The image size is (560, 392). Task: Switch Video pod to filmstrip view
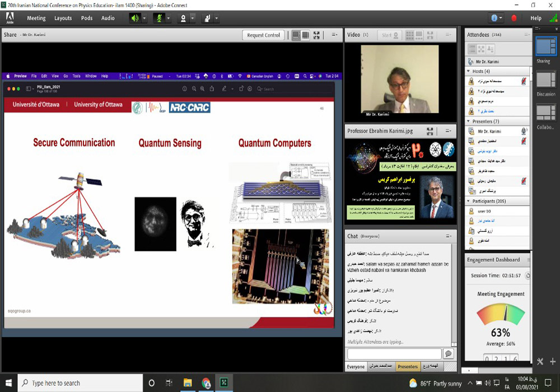point(419,35)
